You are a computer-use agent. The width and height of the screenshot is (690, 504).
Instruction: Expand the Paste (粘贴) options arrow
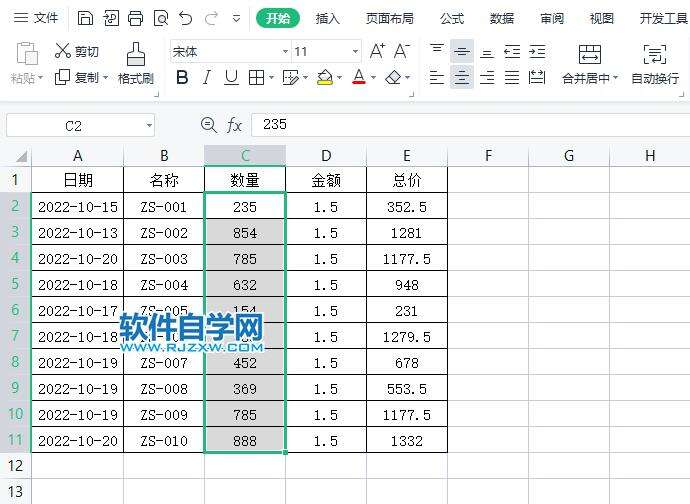[x=40, y=78]
